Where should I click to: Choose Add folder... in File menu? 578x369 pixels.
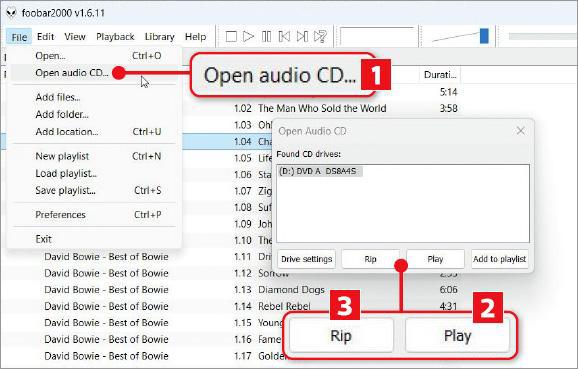tap(94, 115)
